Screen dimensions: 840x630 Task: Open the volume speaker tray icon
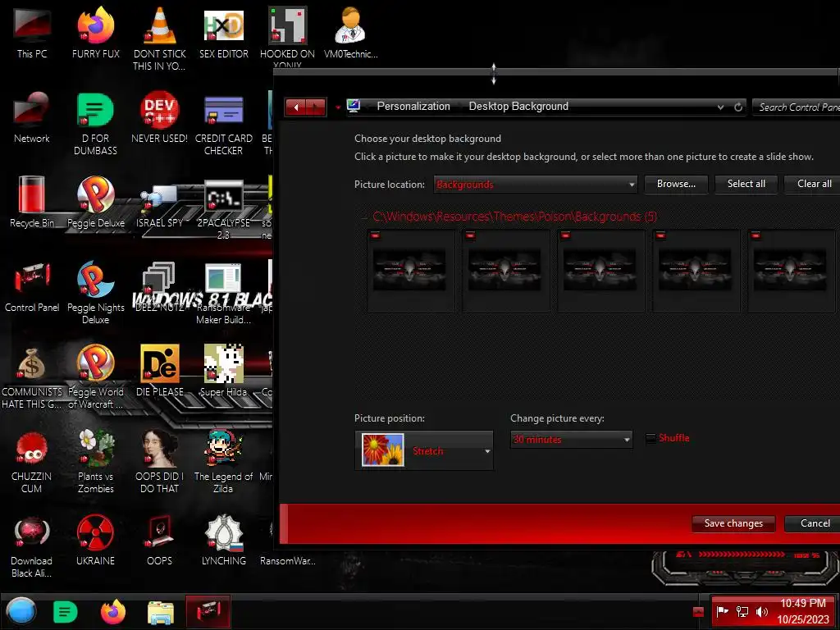point(761,612)
